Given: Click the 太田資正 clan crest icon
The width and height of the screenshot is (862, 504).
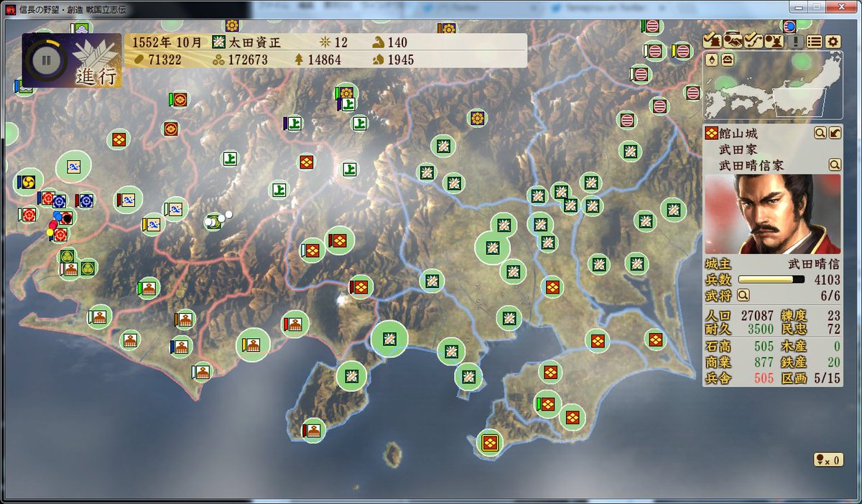Looking at the screenshot, I should point(218,43).
